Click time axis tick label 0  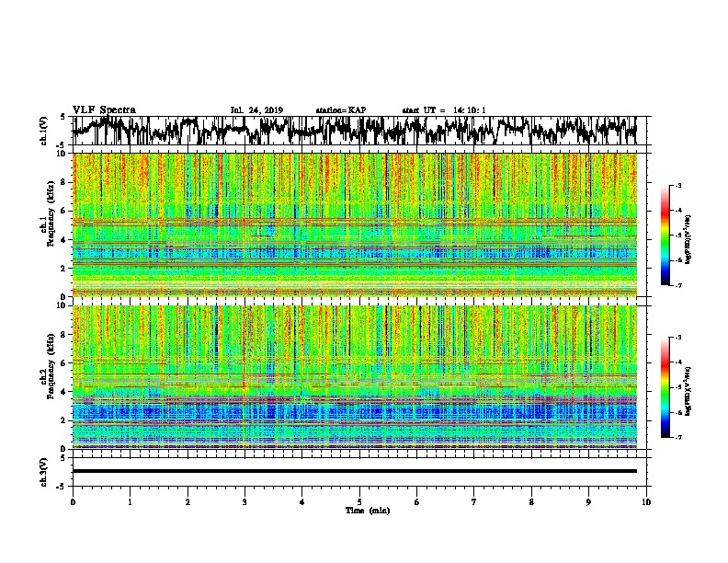(73, 502)
